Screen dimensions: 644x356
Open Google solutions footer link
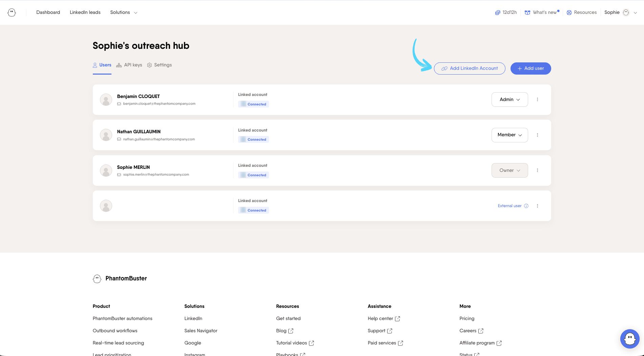click(x=193, y=343)
